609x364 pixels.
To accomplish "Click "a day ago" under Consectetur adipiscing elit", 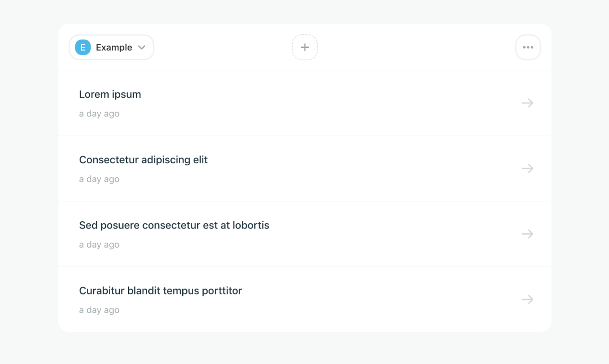I will (x=99, y=179).
